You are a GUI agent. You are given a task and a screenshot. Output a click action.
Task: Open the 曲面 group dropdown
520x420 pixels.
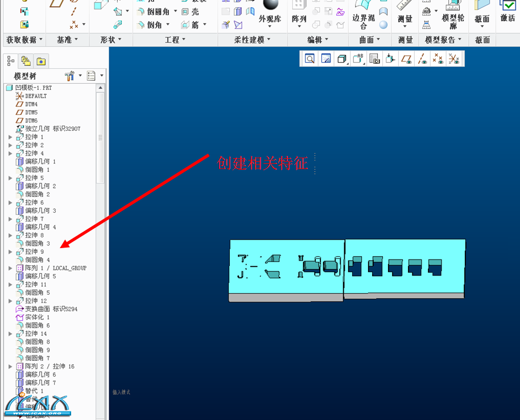coord(369,40)
